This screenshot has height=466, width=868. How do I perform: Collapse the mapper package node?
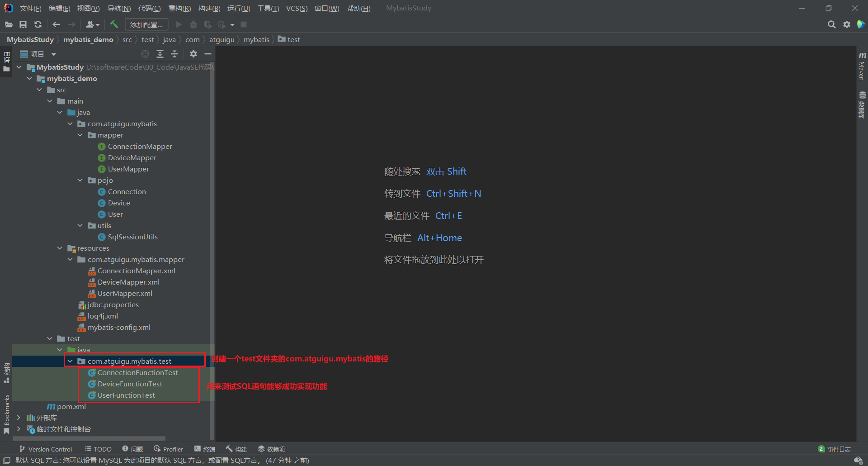[80, 135]
